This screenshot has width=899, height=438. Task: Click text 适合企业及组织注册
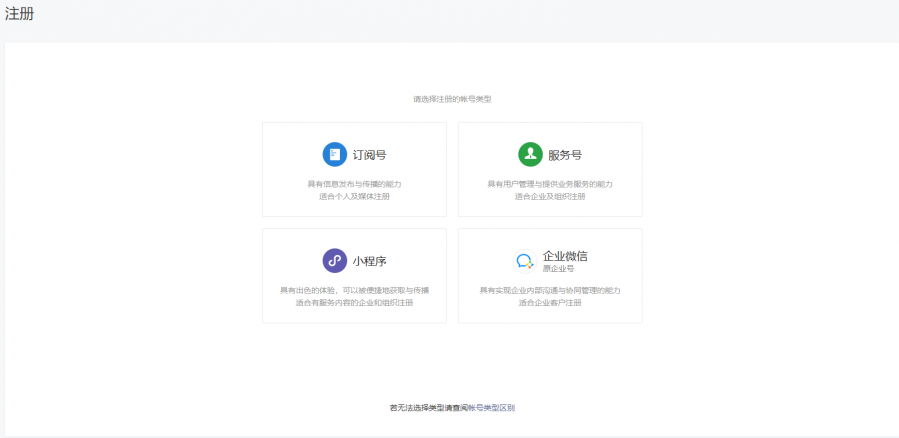coord(550,197)
